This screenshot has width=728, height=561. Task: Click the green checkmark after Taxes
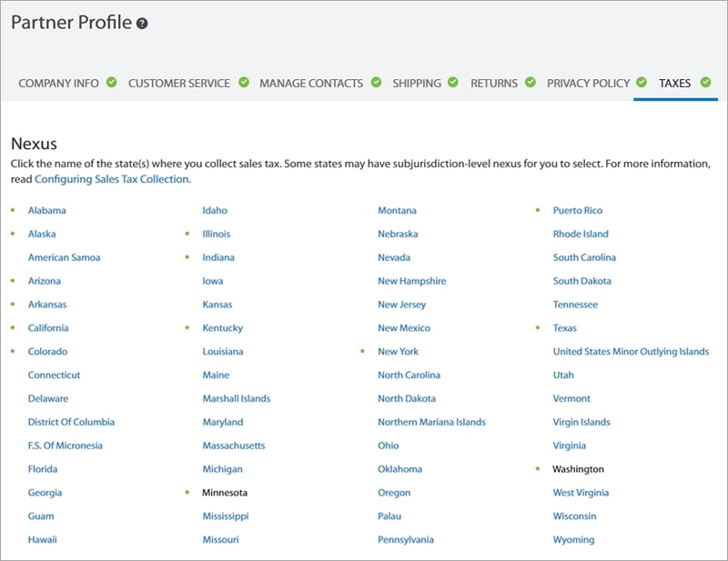click(705, 83)
